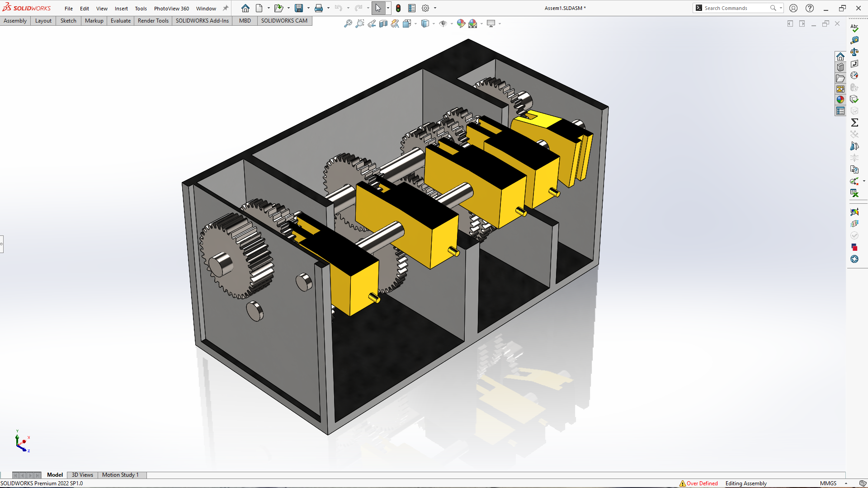Open File Explorer folder tab in task pane
The image size is (868, 488).
point(840,78)
